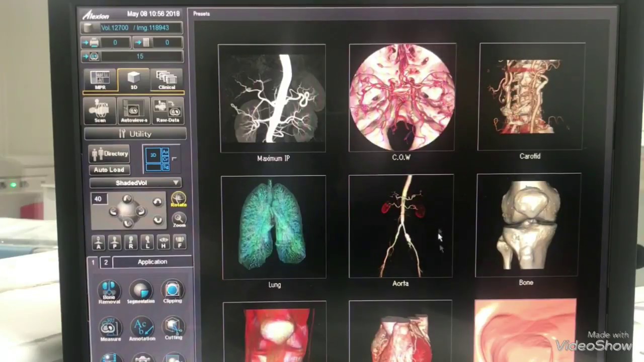Open the Scan function
Viewport: 644px width, 362px height.
(100, 111)
